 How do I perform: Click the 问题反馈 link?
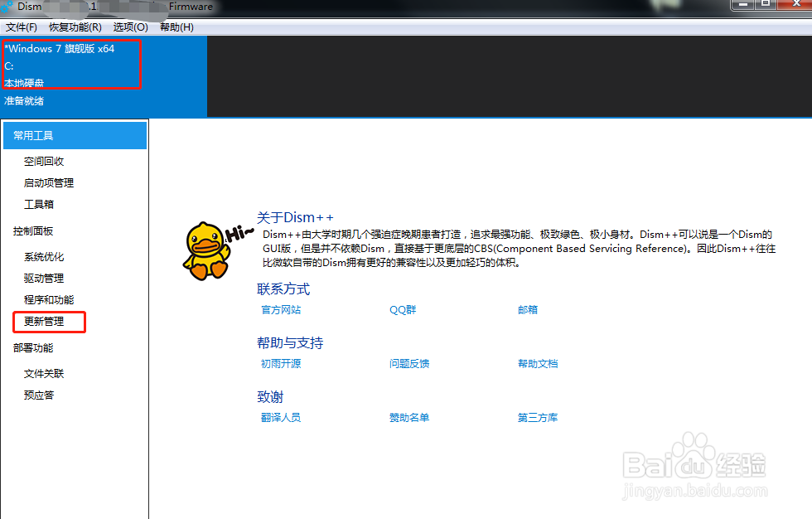tap(409, 364)
